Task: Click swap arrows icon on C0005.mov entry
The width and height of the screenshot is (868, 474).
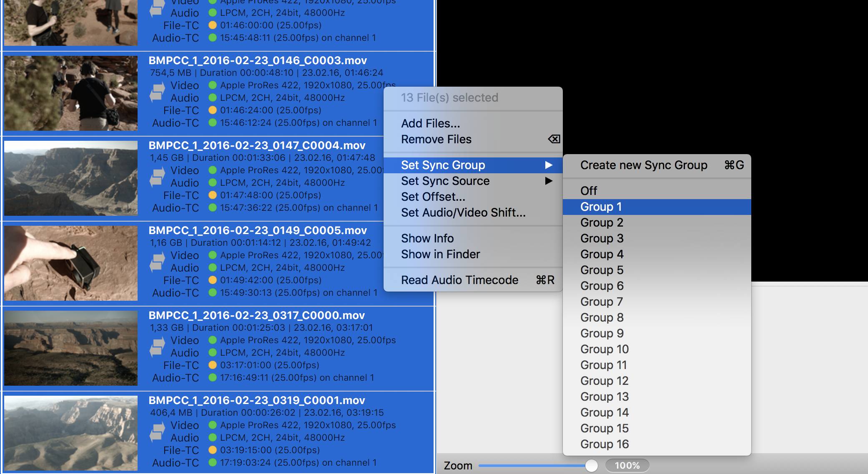Action: coord(157,262)
